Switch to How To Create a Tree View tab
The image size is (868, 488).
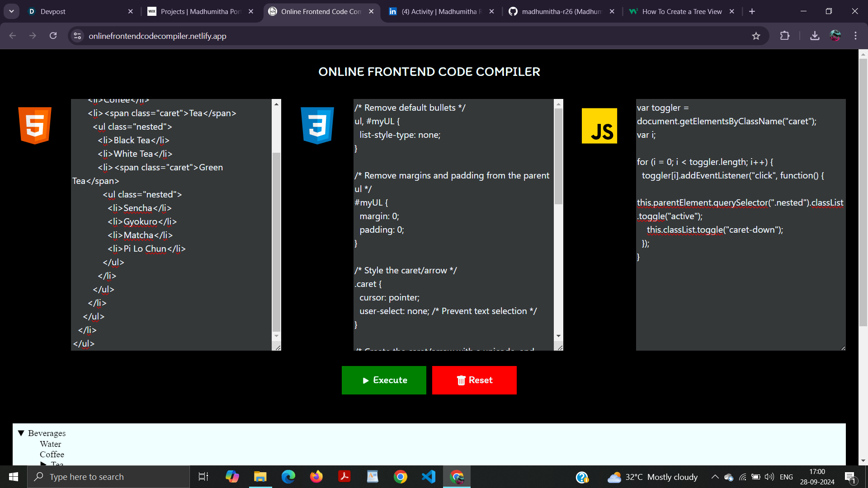pyautogui.click(x=678, y=11)
